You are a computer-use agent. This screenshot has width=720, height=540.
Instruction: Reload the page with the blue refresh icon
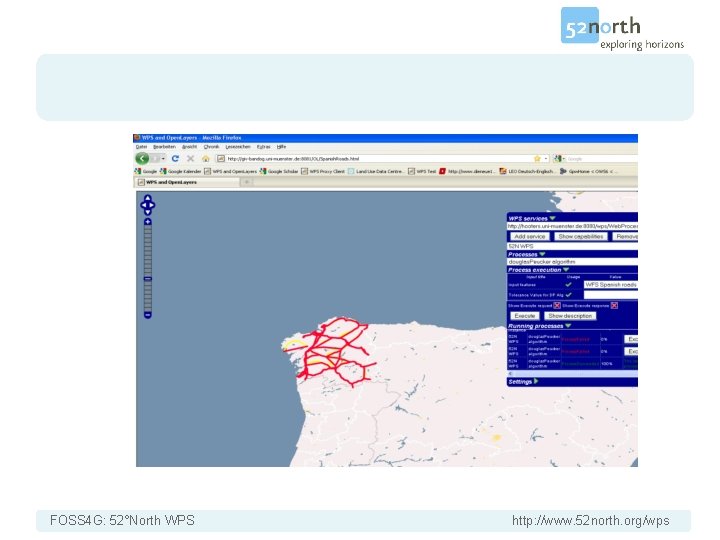[175, 158]
